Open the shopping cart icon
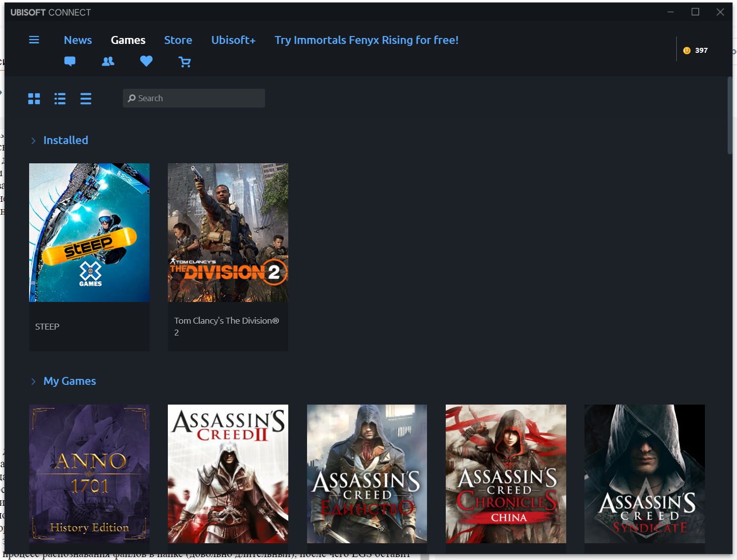Viewport: 737px width, 560px height. [x=185, y=62]
